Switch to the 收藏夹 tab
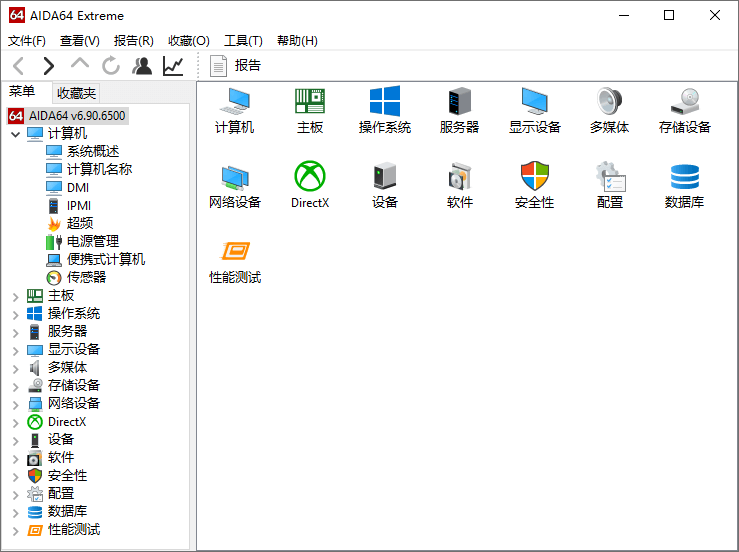The height and width of the screenshot is (552, 739). click(76, 93)
